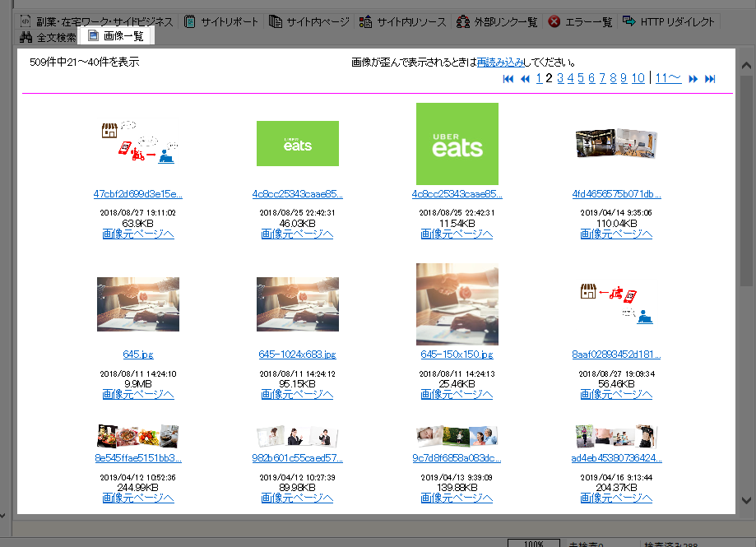
Task: Click 画像元ページへ under 645.jpg
Action: tap(137, 394)
